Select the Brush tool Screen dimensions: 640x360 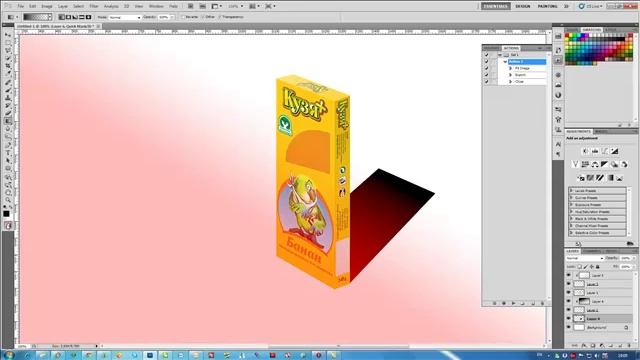tap(8, 90)
